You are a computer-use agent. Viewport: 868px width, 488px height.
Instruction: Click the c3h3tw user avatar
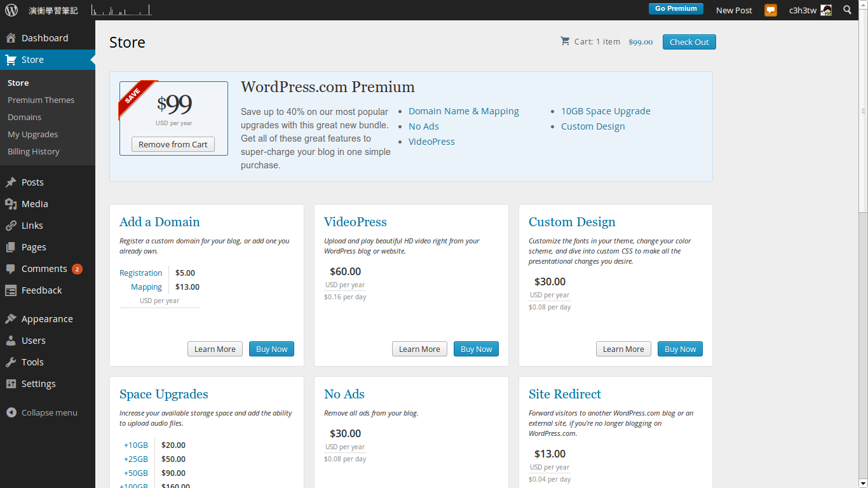(826, 10)
